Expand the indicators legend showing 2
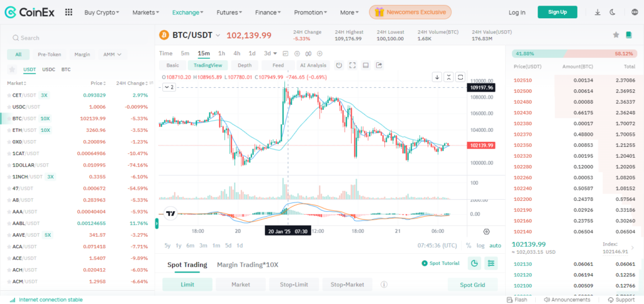Screen dimensions: 644x304 [x=168, y=87]
